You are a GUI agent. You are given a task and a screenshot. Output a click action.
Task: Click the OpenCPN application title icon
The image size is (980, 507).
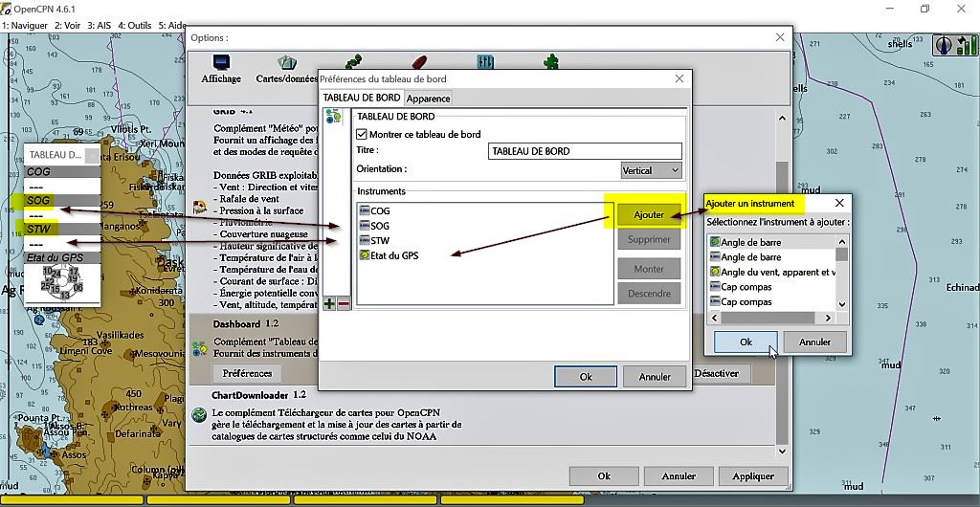pyautogui.click(x=7, y=9)
